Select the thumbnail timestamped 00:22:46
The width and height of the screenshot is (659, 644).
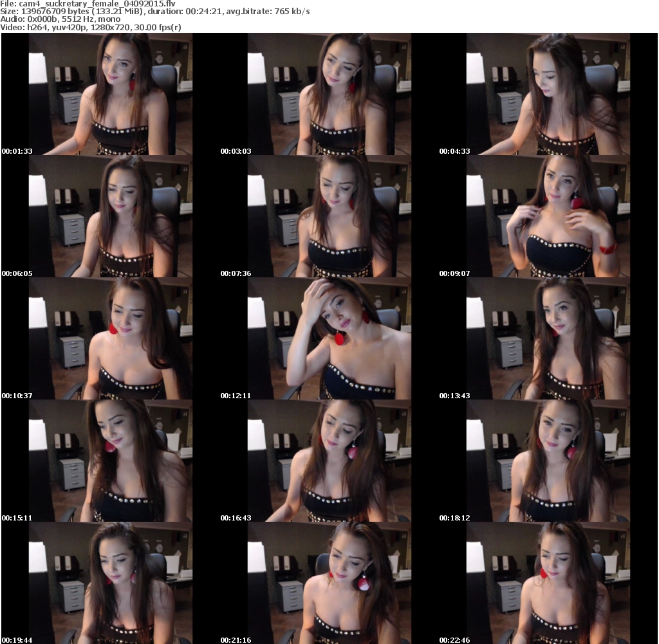(x=548, y=584)
